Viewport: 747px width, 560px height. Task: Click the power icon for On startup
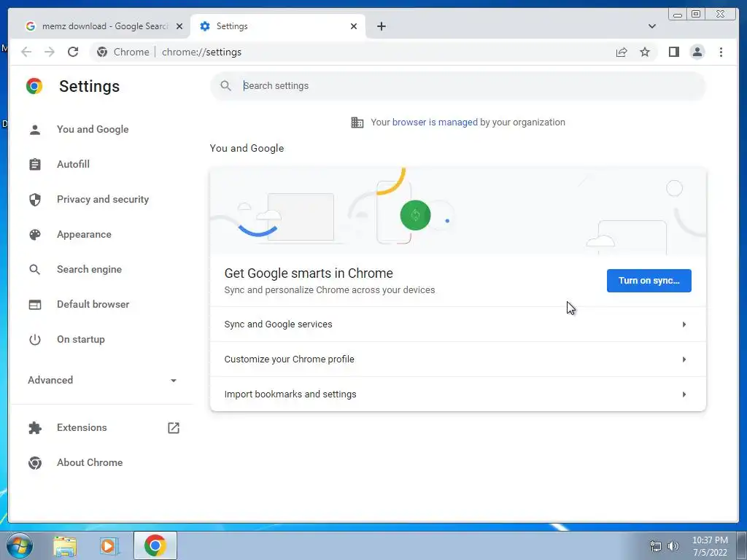click(x=35, y=340)
